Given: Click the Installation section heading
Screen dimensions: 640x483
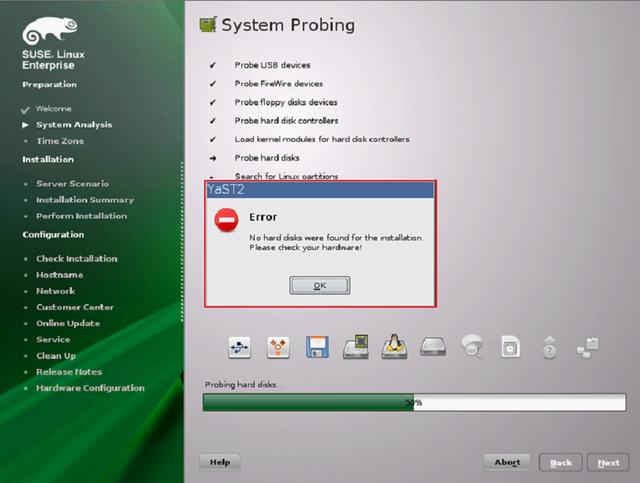Looking at the screenshot, I should (48, 160).
